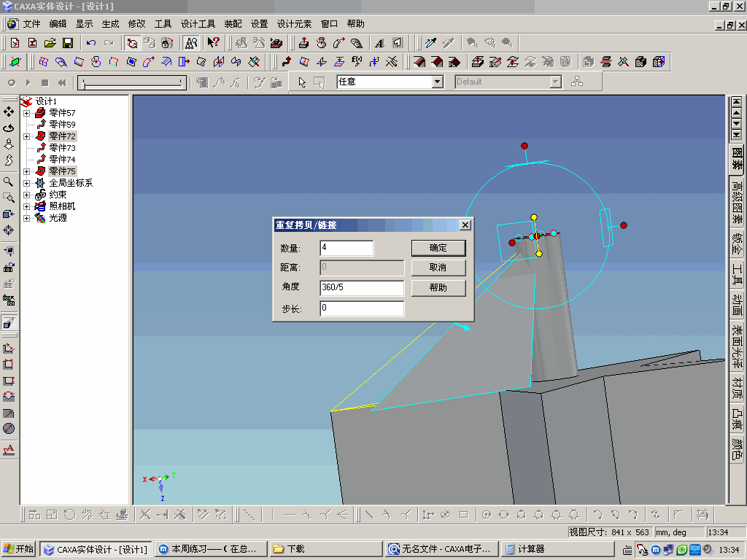The image size is (747, 560).
Task: Click the text A icon in the top toolbar
Action: [379, 43]
